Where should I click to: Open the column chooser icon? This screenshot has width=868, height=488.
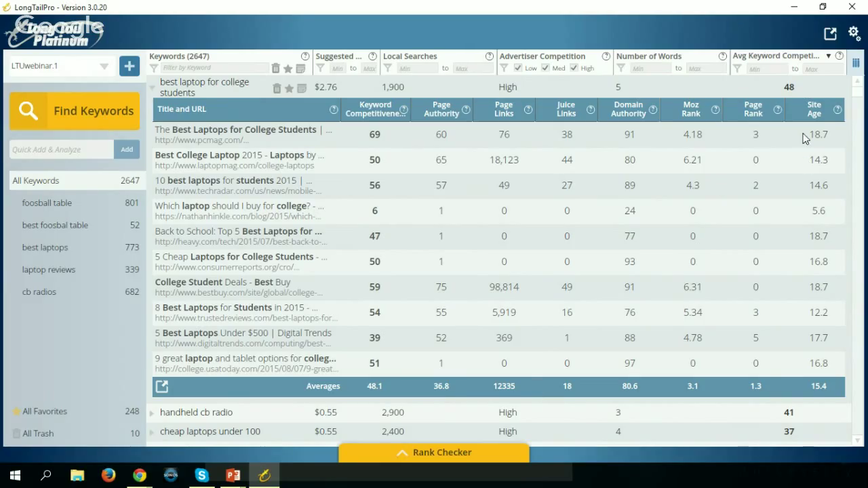pos(856,63)
